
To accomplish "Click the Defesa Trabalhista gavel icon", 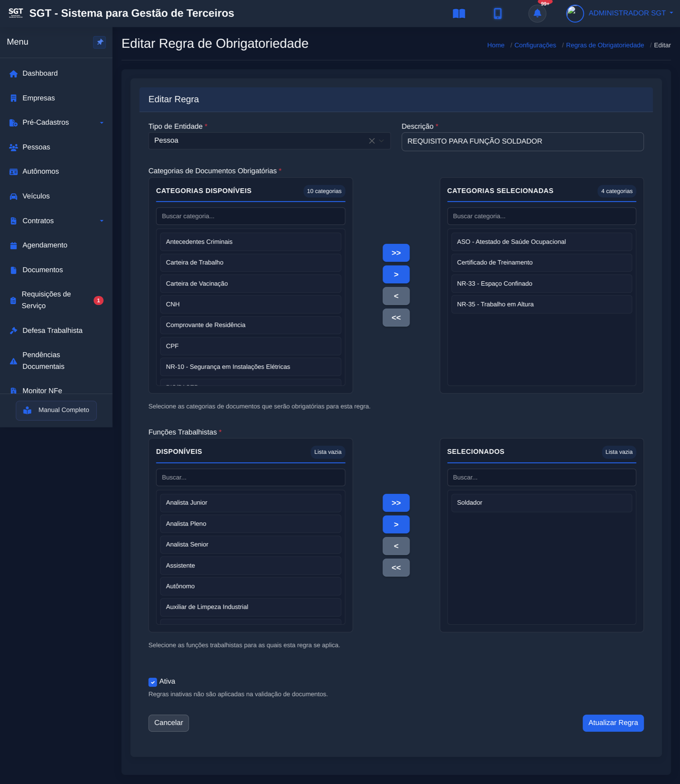I will (14, 331).
